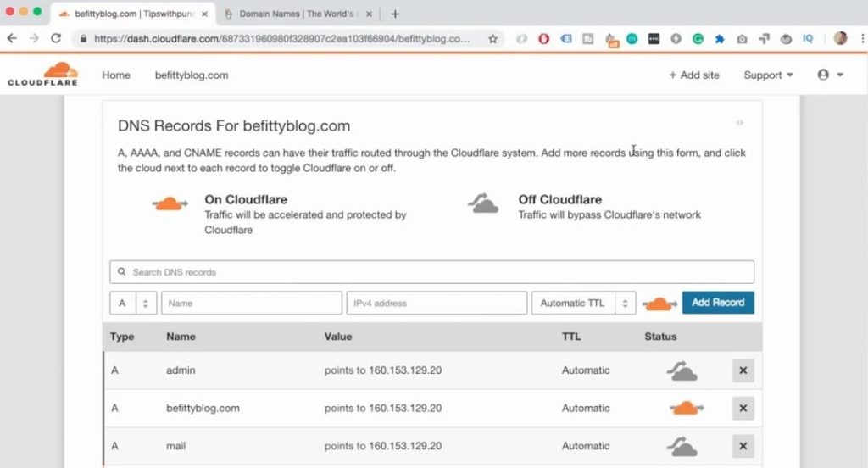The height and width of the screenshot is (468, 868).
Task: Close the Domain Names browser tab
Action: pos(369,14)
